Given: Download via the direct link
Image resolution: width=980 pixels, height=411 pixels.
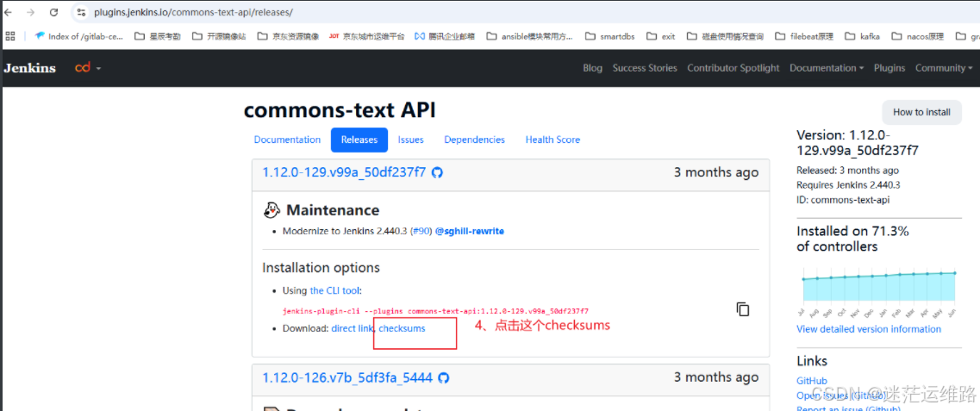Looking at the screenshot, I should pos(352,328).
